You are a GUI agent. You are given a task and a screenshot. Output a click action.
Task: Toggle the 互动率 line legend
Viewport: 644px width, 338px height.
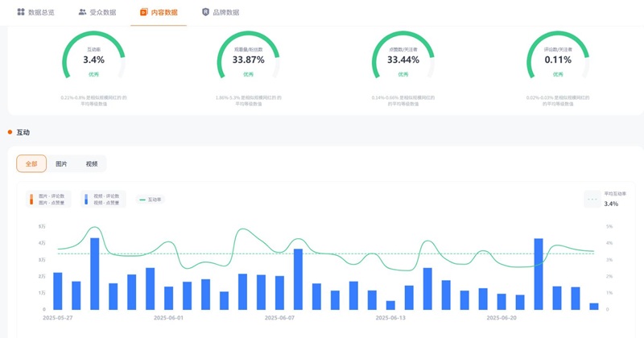click(151, 199)
